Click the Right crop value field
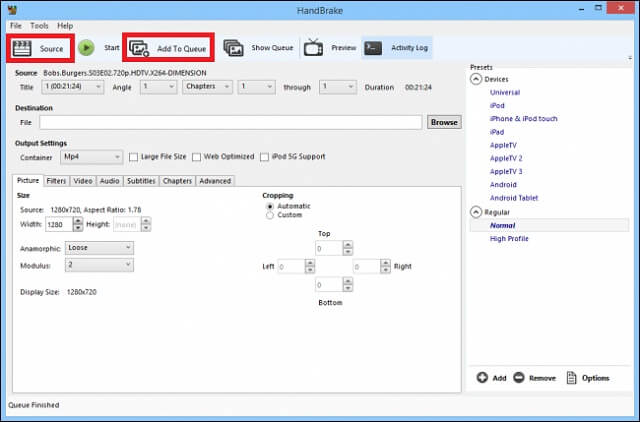640x422 pixels. [x=367, y=267]
